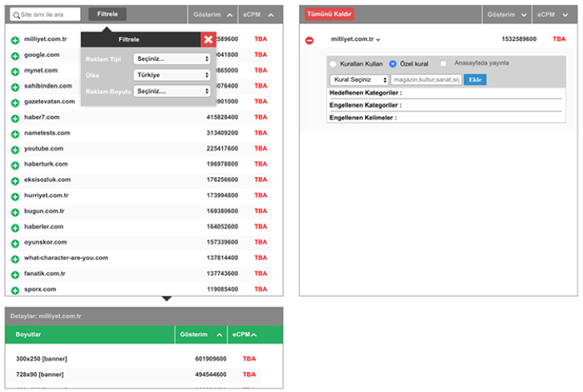The image size is (583, 392).
Task: Add sporx.com with the plus icon
Action: pos(15,290)
